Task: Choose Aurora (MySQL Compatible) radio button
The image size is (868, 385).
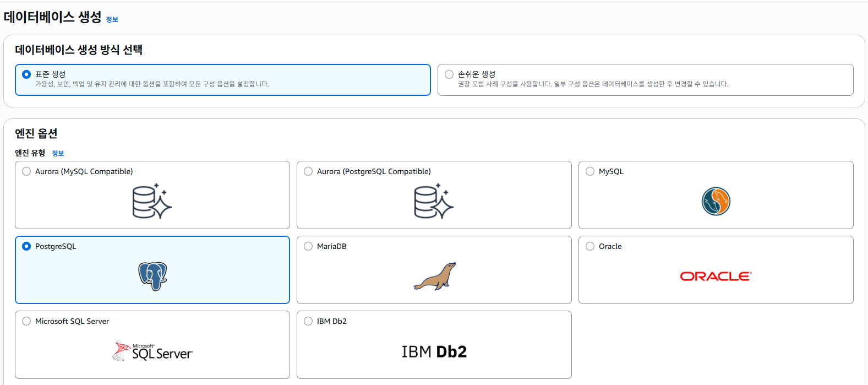Action: [x=26, y=171]
